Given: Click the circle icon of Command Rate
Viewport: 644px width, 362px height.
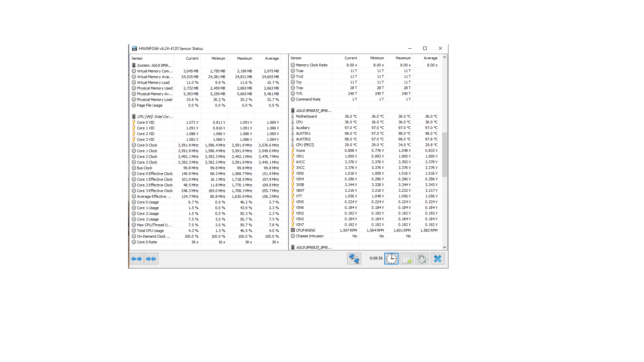Looking at the screenshot, I should click(293, 99).
